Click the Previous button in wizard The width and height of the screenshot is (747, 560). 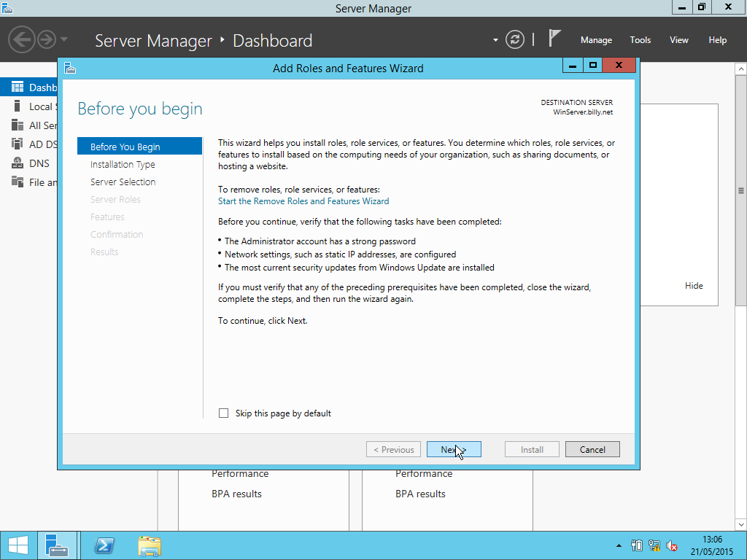(x=393, y=449)
